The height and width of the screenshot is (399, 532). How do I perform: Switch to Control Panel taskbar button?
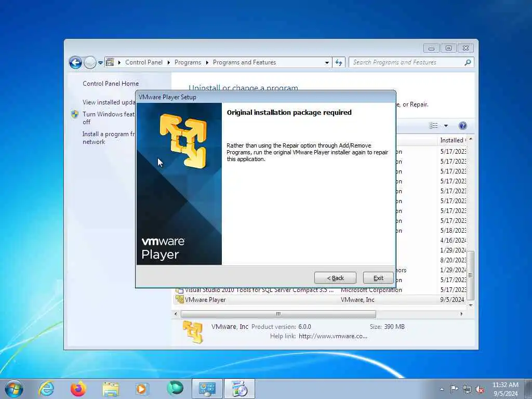click(x=207, y=389)
